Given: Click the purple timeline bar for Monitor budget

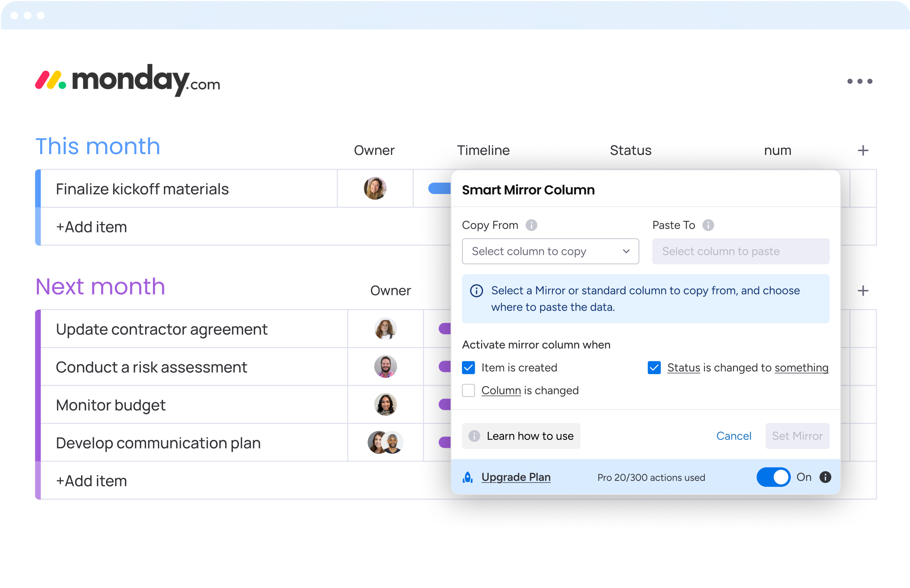Looking at the screenshot, I should (445, 405).
